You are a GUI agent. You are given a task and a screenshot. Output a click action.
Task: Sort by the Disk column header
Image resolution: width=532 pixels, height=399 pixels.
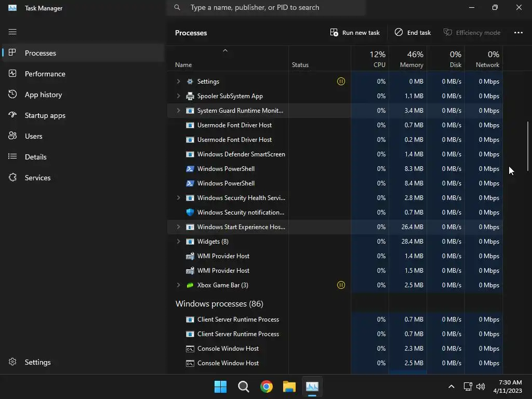tap(446, 59)
